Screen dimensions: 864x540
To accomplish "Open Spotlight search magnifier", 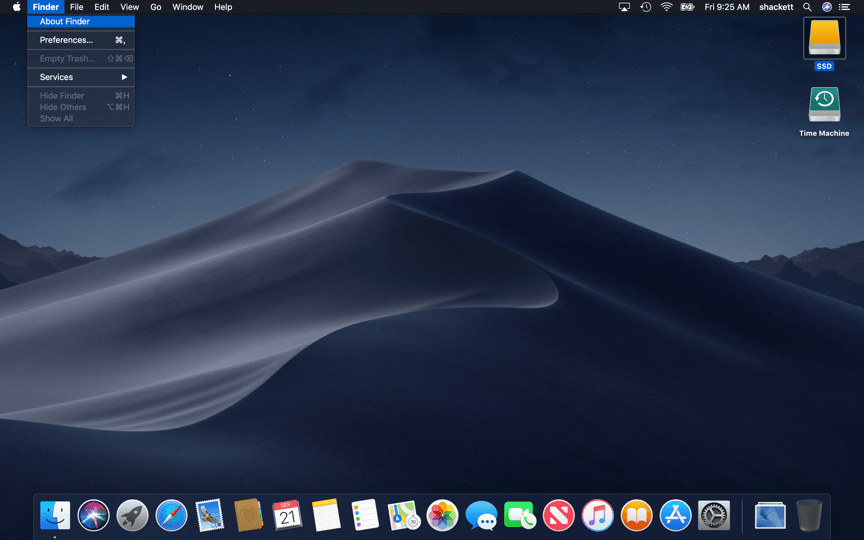I will click(807, 7).
